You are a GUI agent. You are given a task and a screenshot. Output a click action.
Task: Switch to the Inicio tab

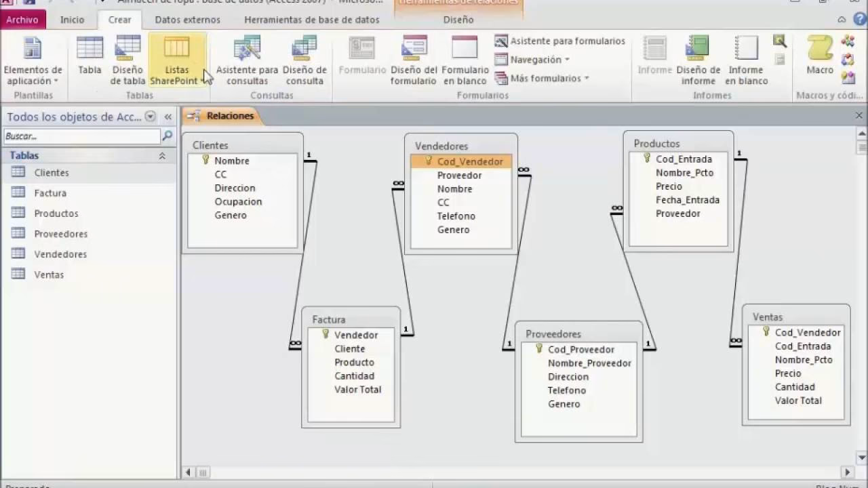coord(72,20)
